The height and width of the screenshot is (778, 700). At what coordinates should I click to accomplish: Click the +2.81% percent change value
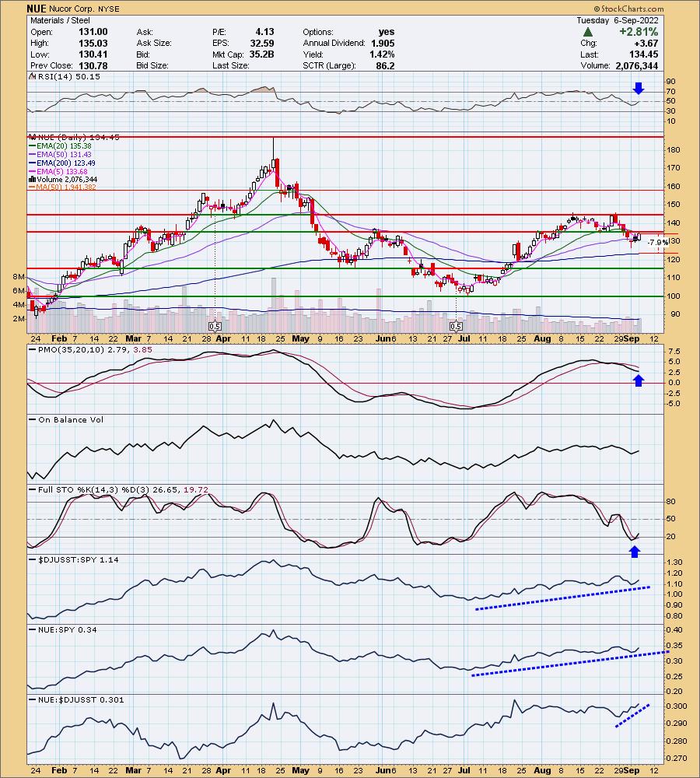[639, 32]
